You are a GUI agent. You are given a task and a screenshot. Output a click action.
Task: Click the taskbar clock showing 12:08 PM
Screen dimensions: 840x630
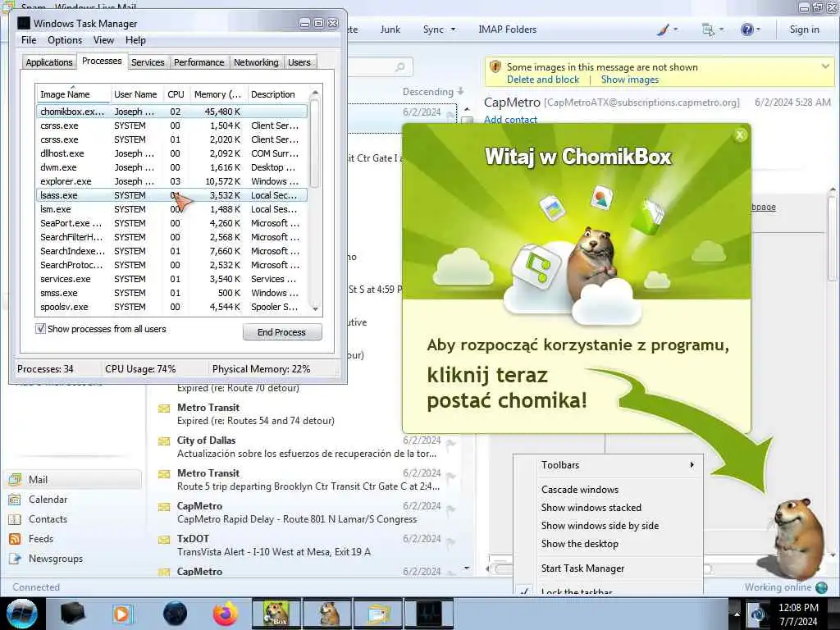[798, 614]
